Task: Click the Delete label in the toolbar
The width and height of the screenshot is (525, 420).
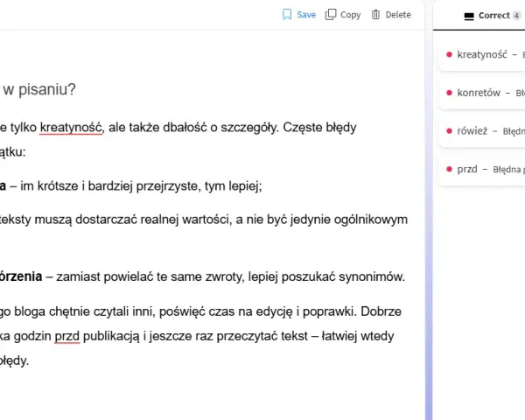Action: coord(398,15)
